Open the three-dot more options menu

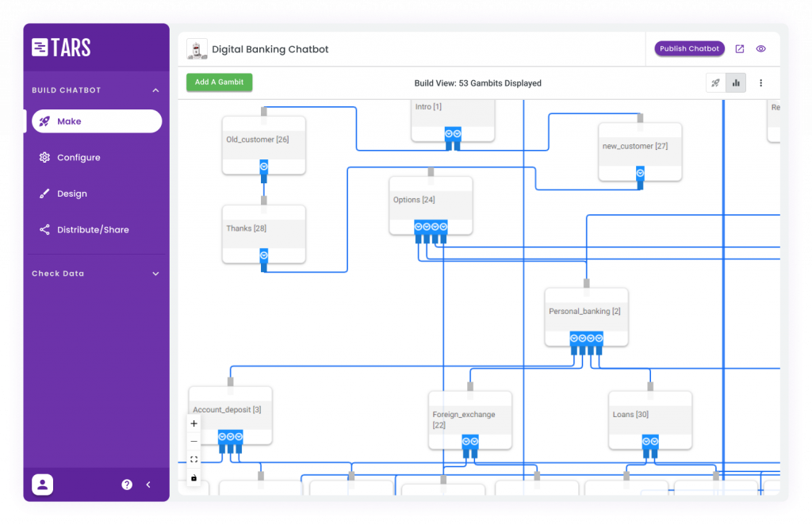[761, 82]
